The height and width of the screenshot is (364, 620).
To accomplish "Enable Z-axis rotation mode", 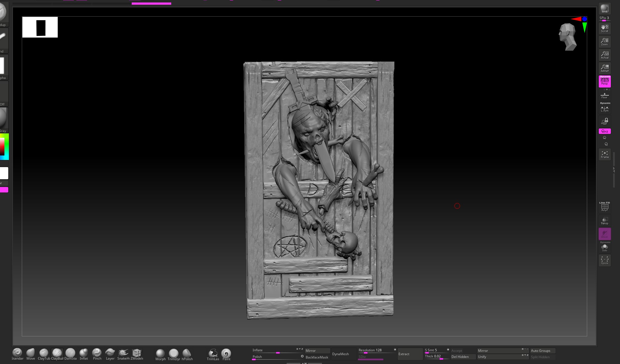I will coord(606,144).
